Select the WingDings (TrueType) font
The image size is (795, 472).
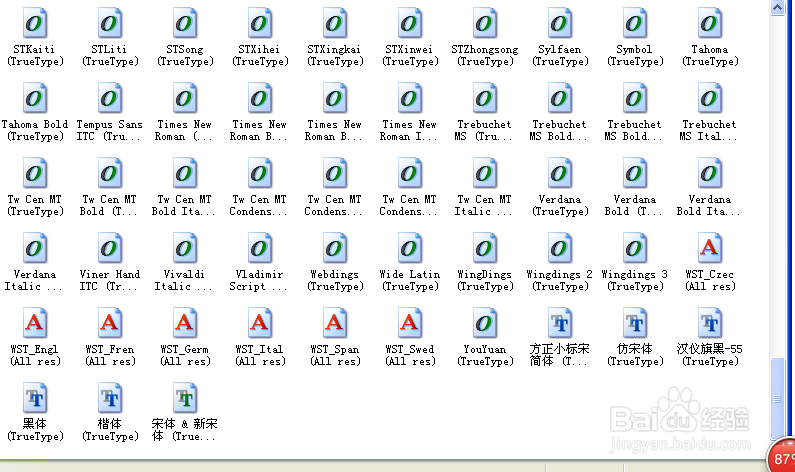485,248
